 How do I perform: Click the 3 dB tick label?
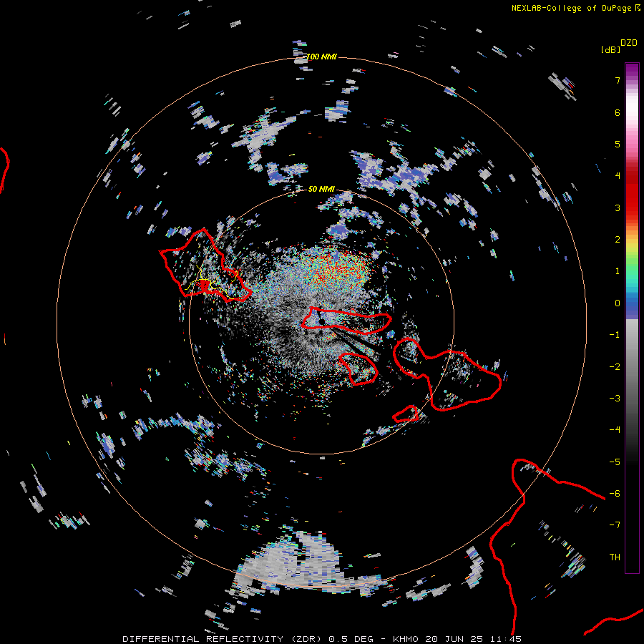tap(618, 208)
